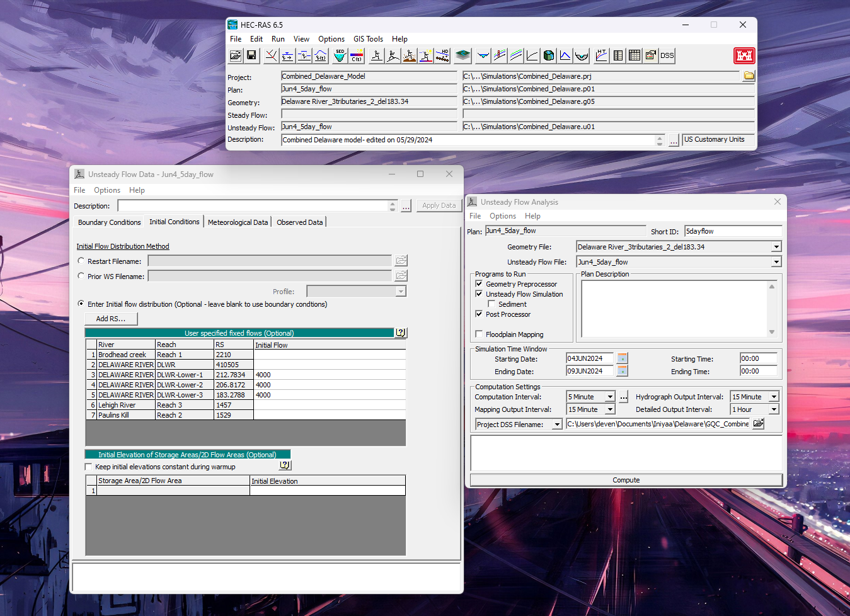Browse for Project DSS file folder icon
Image resolution: width=850 pixels, height=616 pixels.
pyautogui.click(x=759, y=424)
